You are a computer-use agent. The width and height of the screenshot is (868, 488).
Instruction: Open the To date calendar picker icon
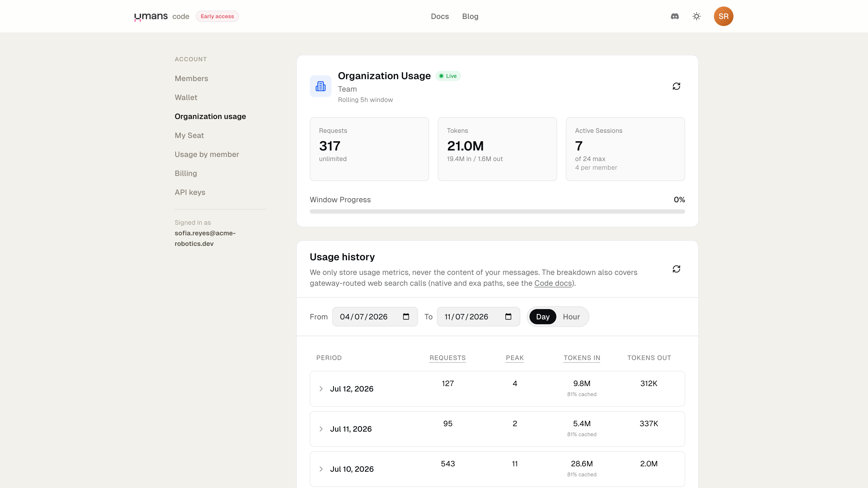(508, 317)
